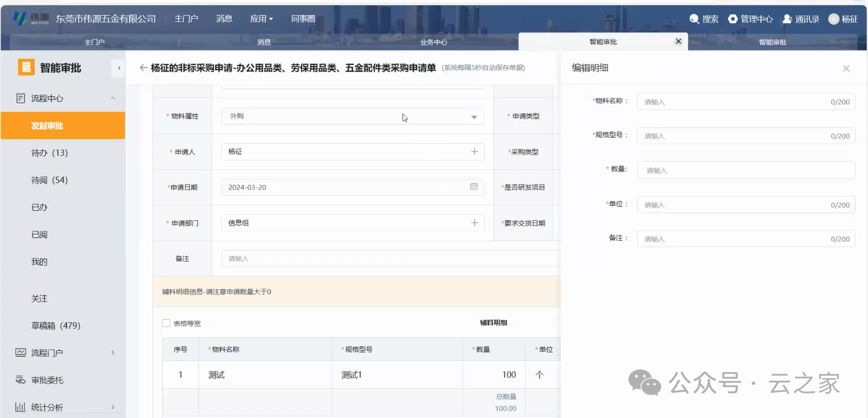Go back using the left arrow beside the title
The width and height of the screenshot is (868, 418).
144,68
